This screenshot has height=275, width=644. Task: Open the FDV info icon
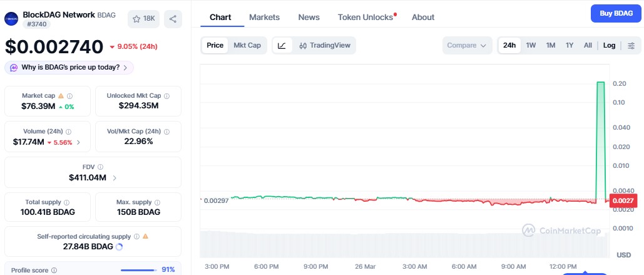[x=101, y=167]
